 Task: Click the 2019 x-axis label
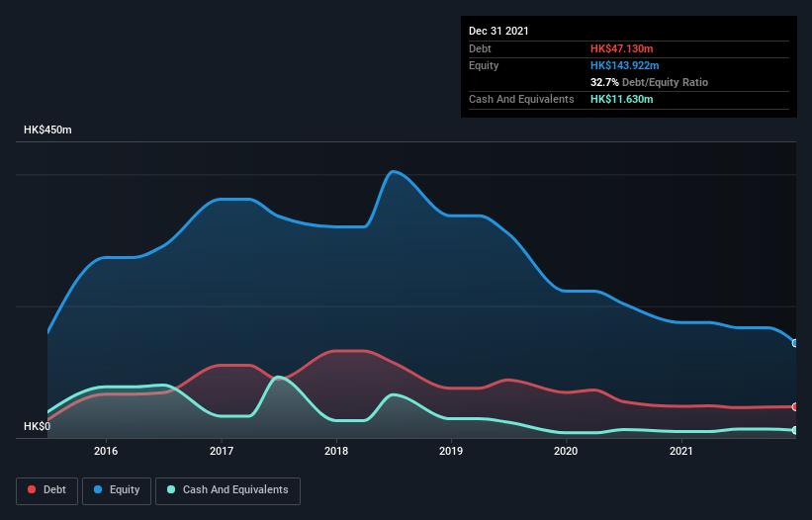point(451,451)
